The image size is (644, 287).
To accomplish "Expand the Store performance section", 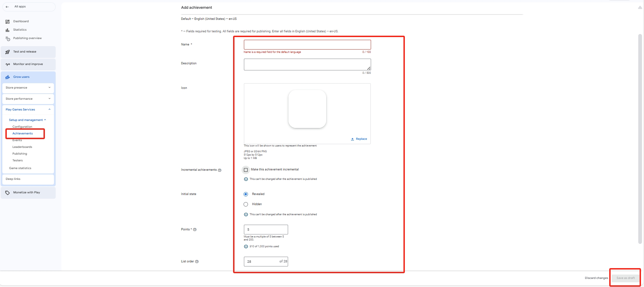I will pos(28,99).
